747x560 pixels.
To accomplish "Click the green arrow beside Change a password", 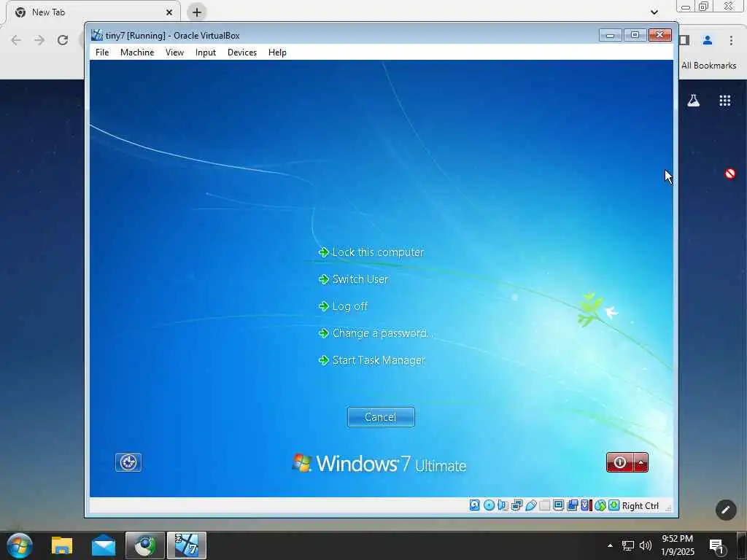I will [x=323, y=333].
